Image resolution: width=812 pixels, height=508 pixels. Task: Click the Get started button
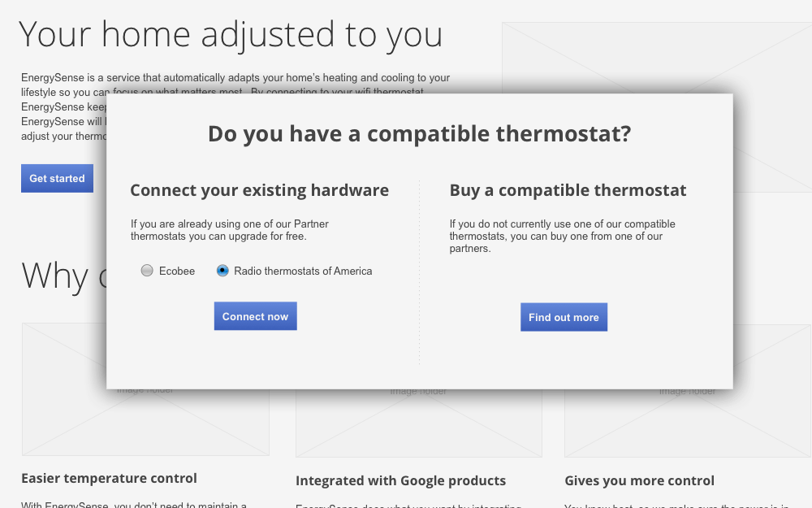[x=57, y=178]
